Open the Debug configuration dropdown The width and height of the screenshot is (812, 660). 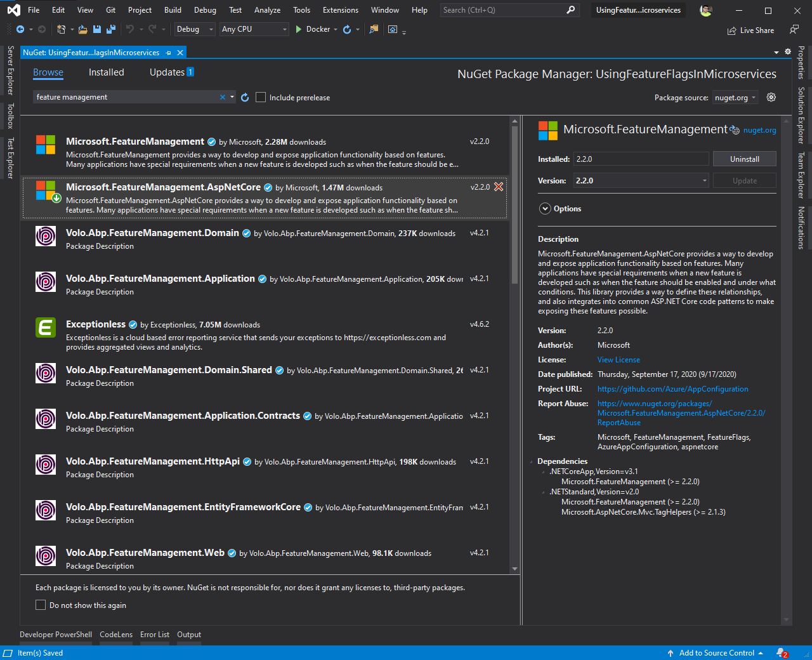coord(195,29)
